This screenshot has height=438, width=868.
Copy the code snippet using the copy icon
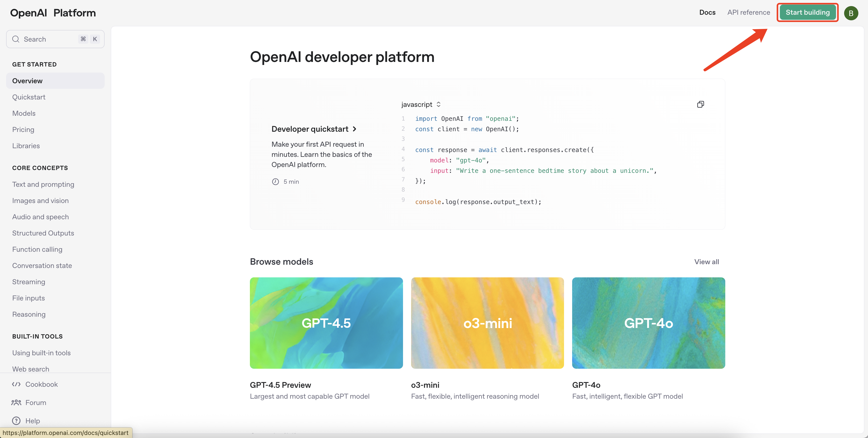click(x=701, y=104)
